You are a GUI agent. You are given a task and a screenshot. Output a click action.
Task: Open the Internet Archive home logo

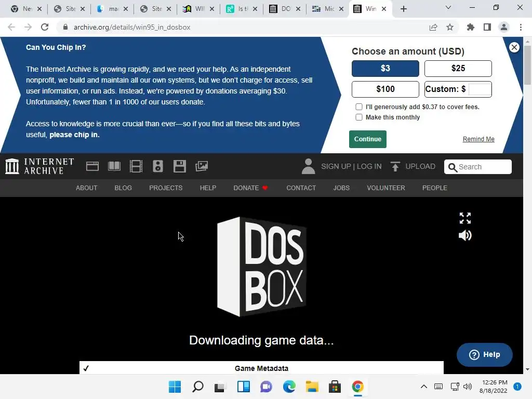click(x=39, y=166)
